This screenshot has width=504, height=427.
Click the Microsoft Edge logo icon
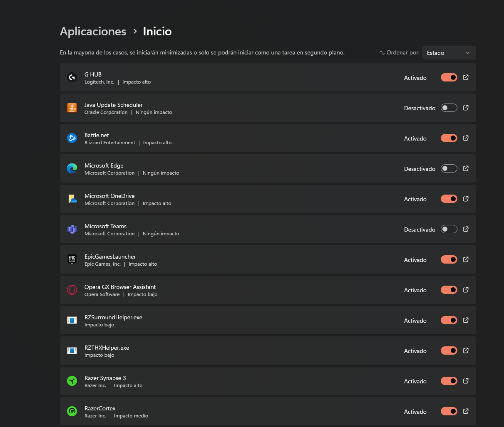(72, 168)
